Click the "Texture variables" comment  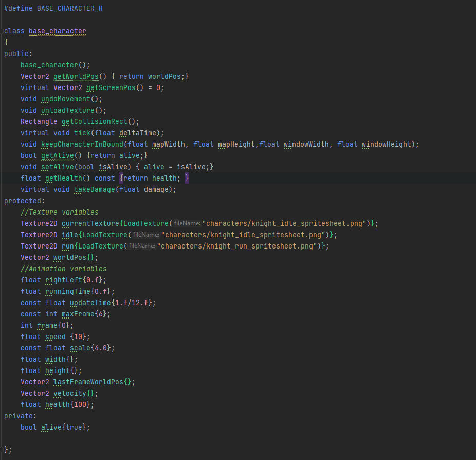59,212
